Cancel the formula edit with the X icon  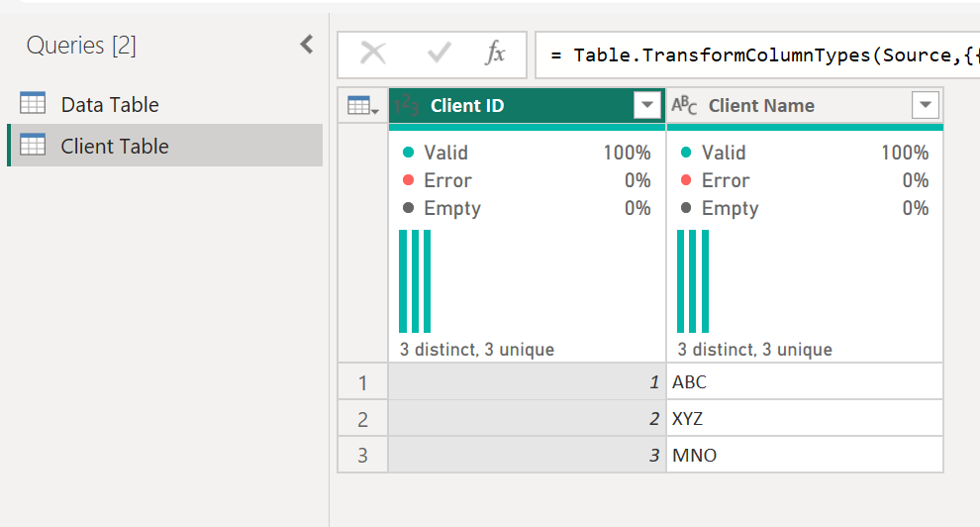373,53
